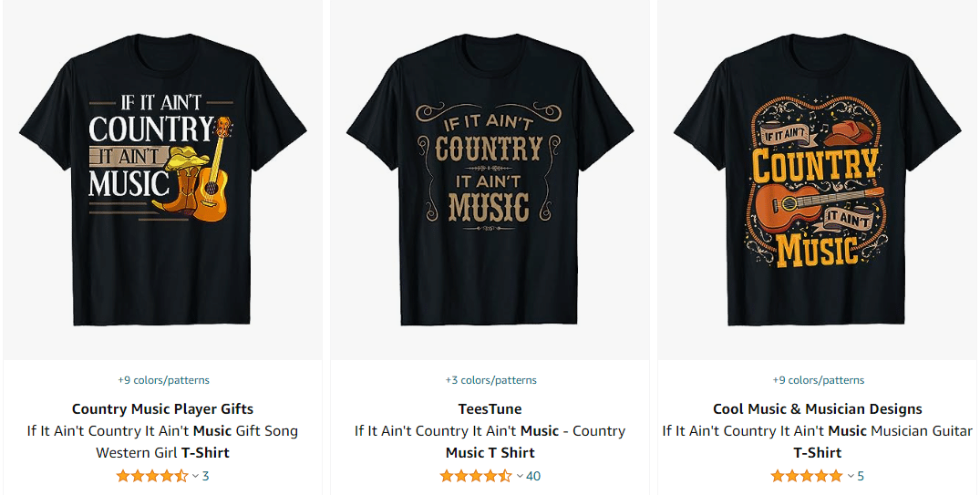Expand rating chevron next to 3 reviews
Image resolution: width=980 pixels, height=495 pixels.
point(195,476)
